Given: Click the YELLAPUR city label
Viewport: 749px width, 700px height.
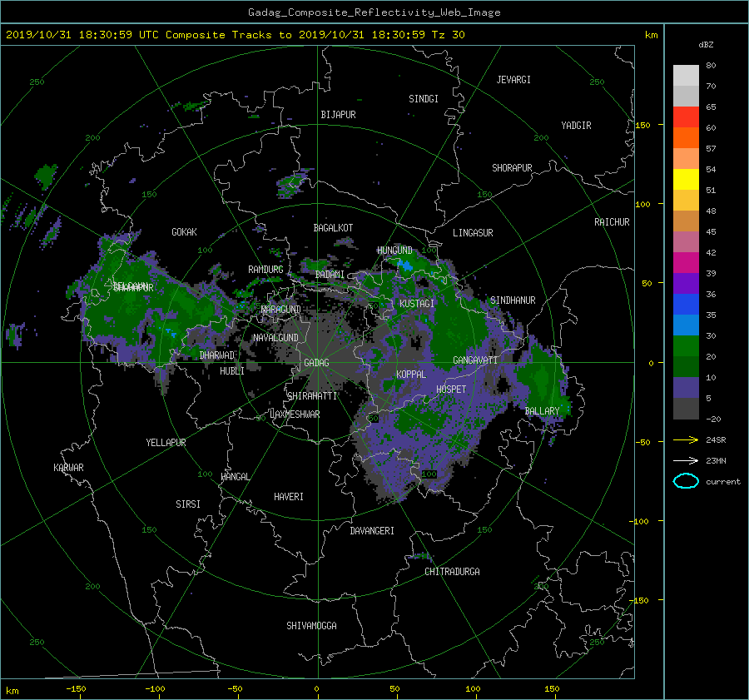Looking at the screenshot, I should click(166, 443).
